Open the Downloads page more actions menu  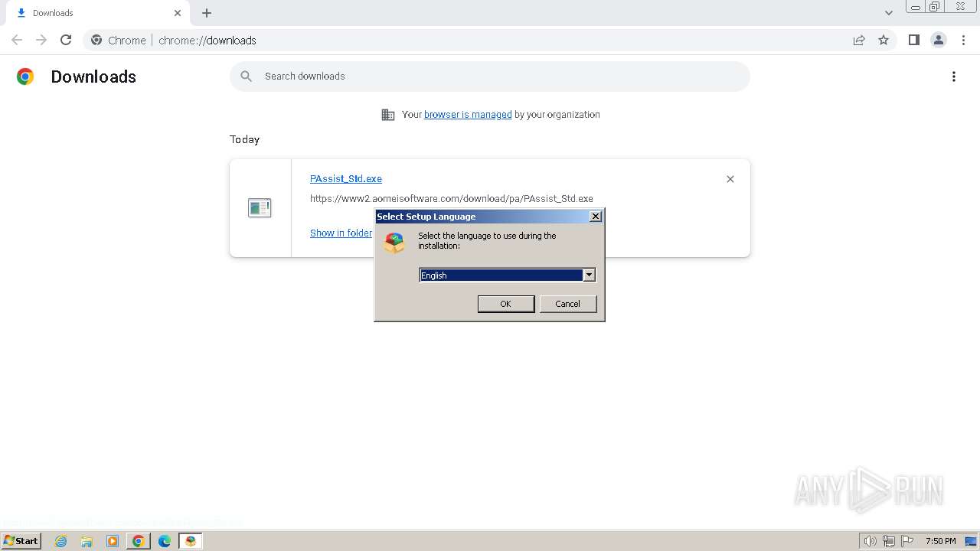[954, 77]
